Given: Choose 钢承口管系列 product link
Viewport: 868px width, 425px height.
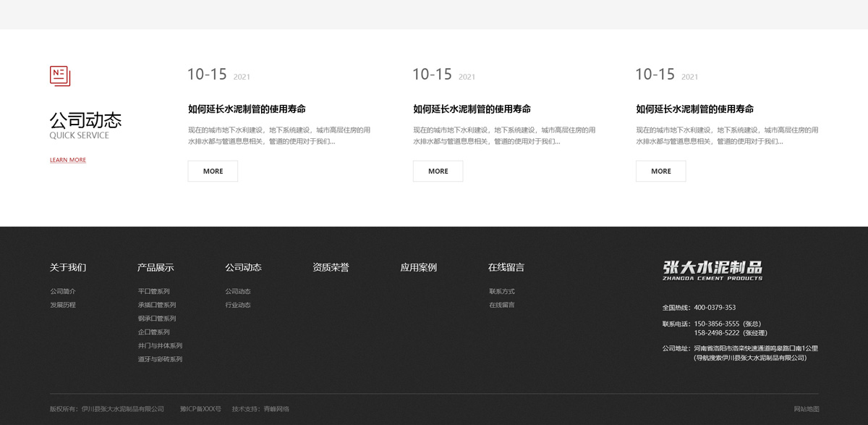Looking at the screenshot, I should (157, 319).
